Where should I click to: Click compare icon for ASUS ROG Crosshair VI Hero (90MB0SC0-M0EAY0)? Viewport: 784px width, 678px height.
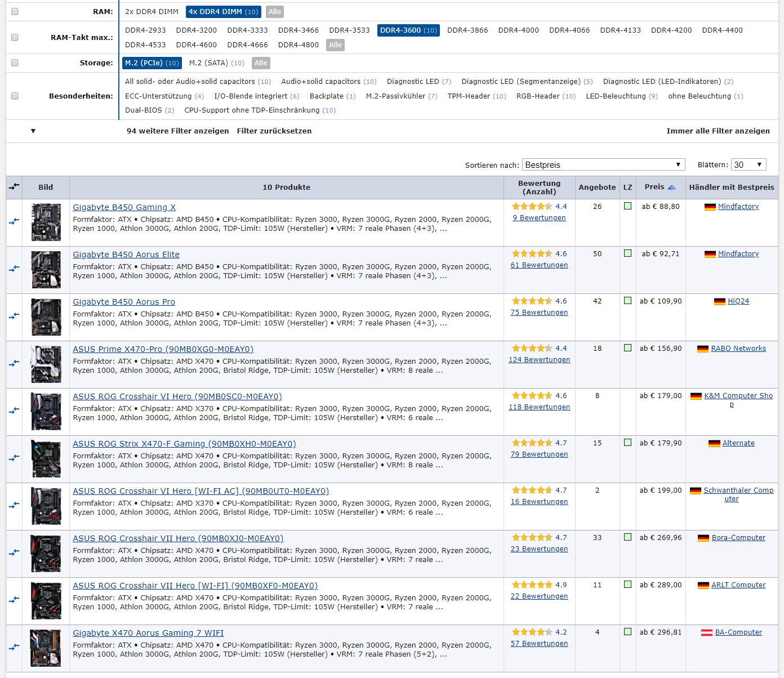pos(14,411)
